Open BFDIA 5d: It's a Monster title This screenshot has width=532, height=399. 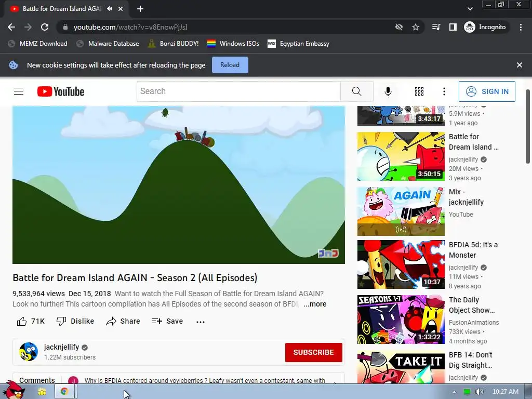click(x=473, y=250)
